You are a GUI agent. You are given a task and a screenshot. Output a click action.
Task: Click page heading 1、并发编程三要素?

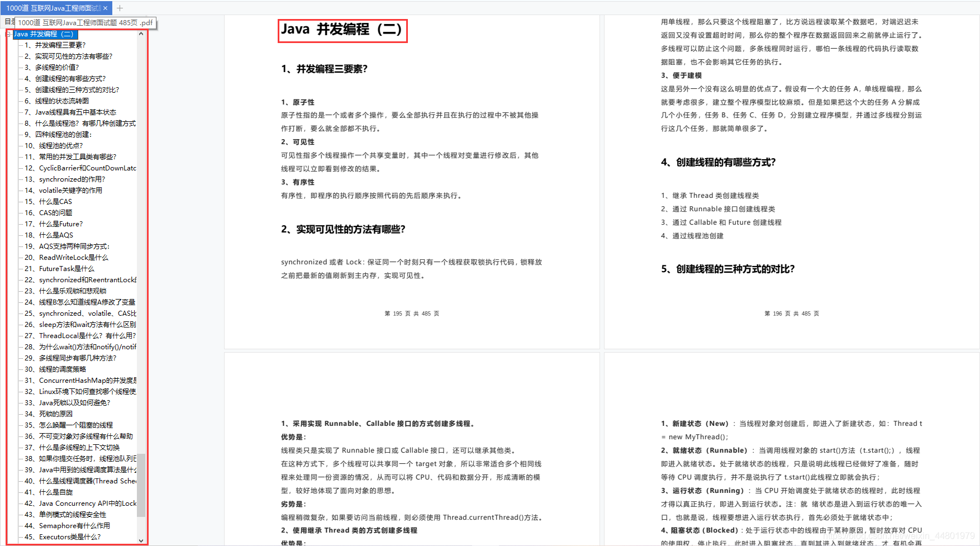click(x=324, y=69)
